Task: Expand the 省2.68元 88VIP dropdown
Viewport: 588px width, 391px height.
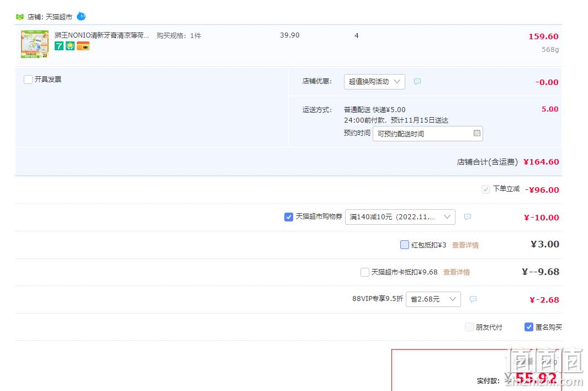Action: [x=433, y=299]
